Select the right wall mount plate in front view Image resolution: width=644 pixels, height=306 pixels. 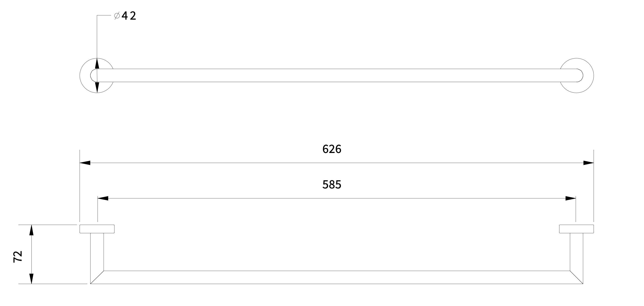[577, 229]
